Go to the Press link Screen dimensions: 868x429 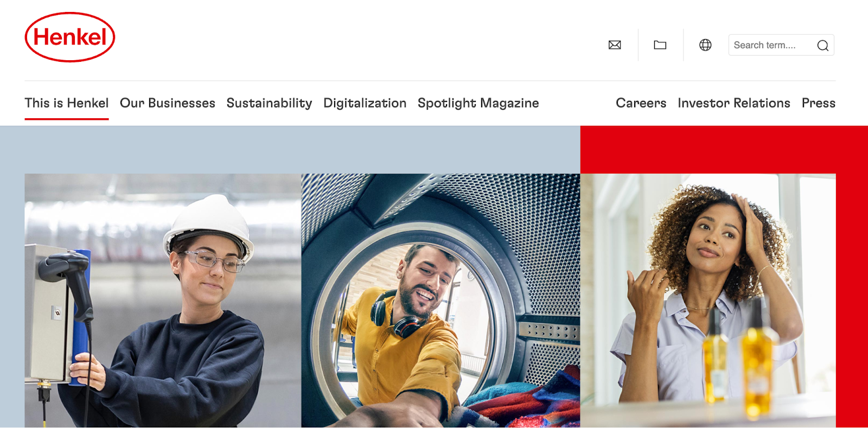point(819,103)
